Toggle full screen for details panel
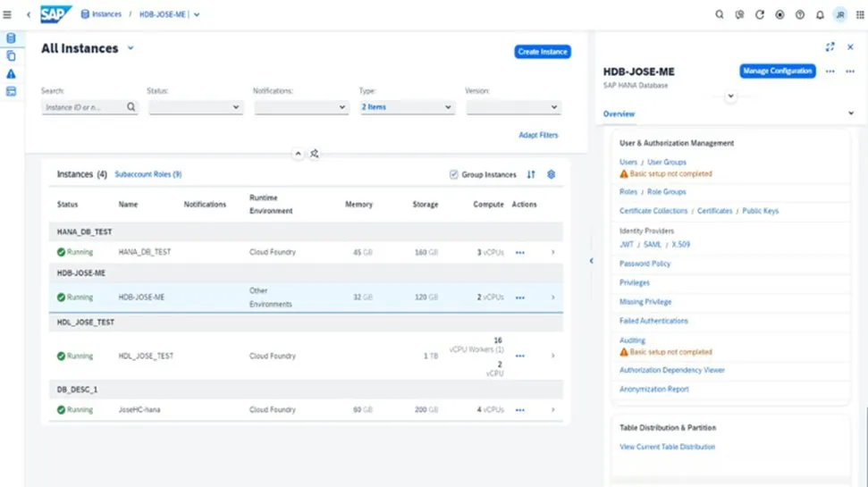 (x=830, y=46)
